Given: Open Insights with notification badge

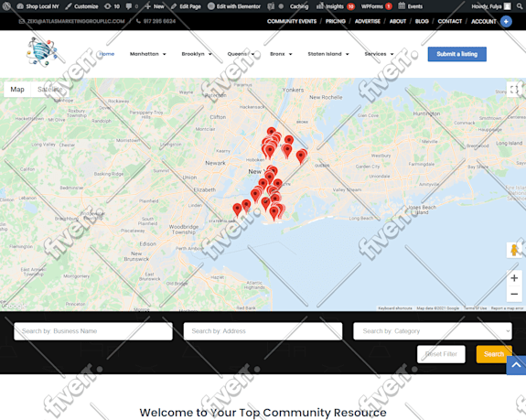Looking at the screenshot, I should [x=335, y=6].
